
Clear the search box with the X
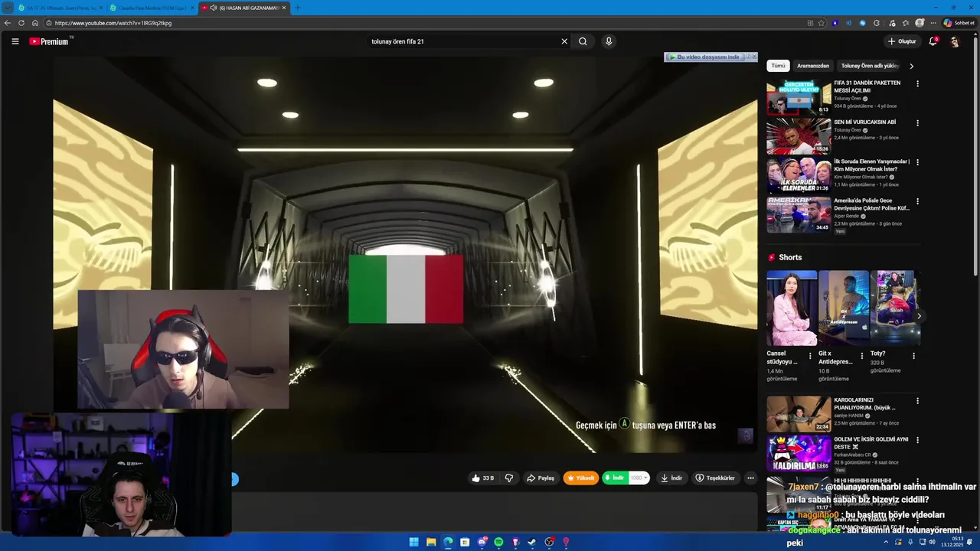point(564,41)
